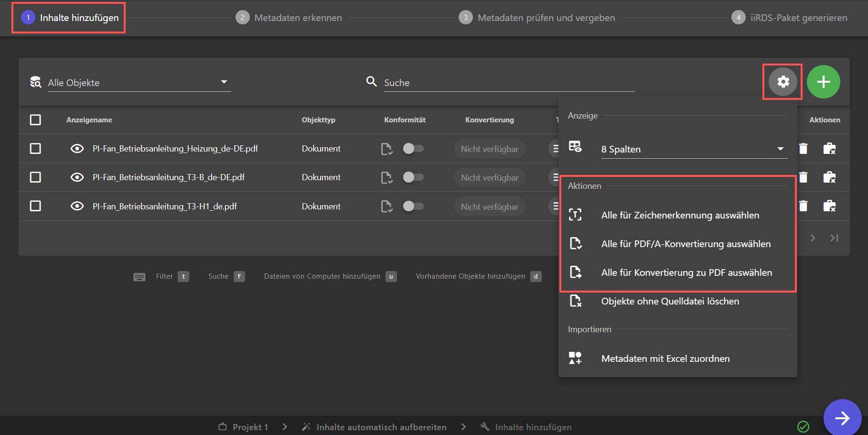The image size is (868, 435).
Task: Check the box for T3-B_de-DE.pdf
Action: [35, 177]
